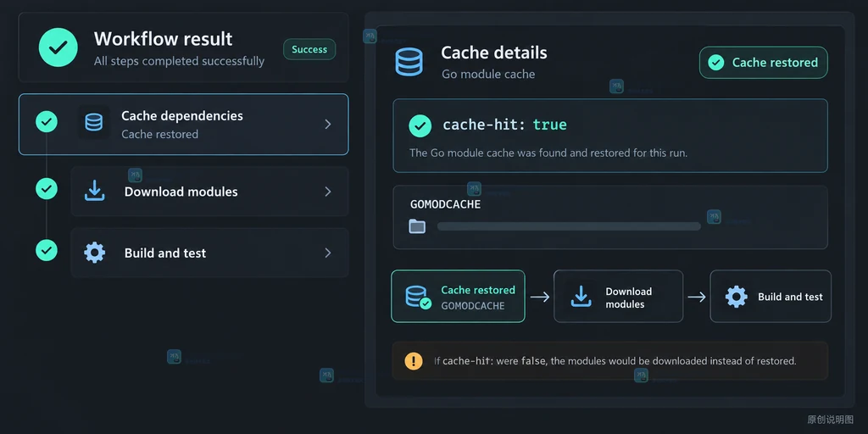Click the yellow warning icon in the note
The image size is (868, 434).
click(414, 361)
